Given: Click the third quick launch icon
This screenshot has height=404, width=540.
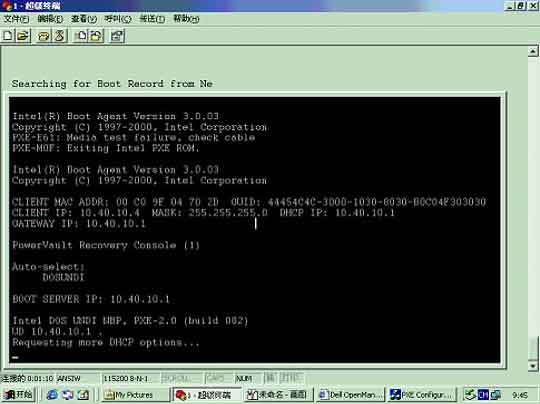Looking at the screenshot, I should [x=83, y=395].
